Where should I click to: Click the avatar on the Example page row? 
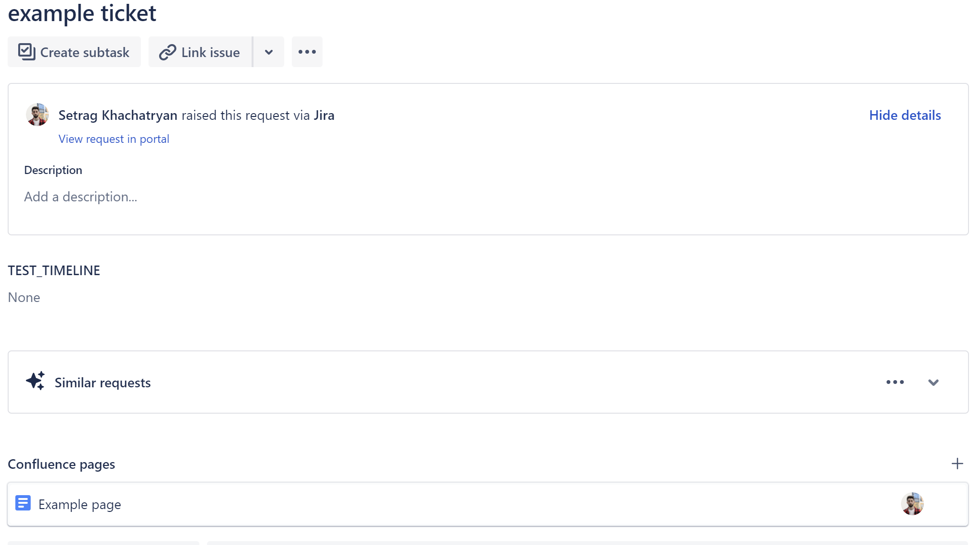click(x=912, y=504)
